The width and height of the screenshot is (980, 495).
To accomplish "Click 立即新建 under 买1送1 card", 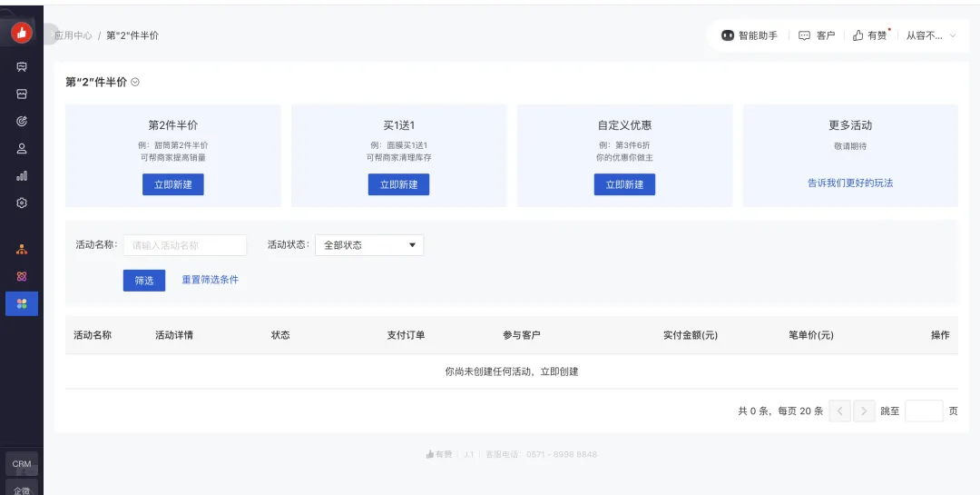I will 398,184.
